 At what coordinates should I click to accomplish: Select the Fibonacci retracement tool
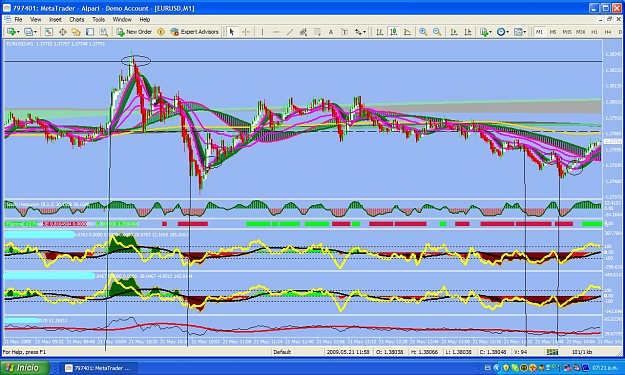tap(317, 32)
